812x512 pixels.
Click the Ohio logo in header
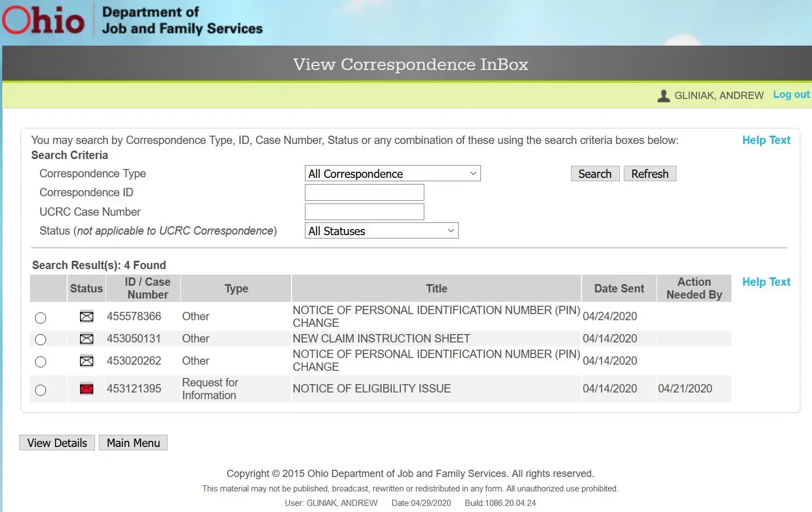(43, 21)
